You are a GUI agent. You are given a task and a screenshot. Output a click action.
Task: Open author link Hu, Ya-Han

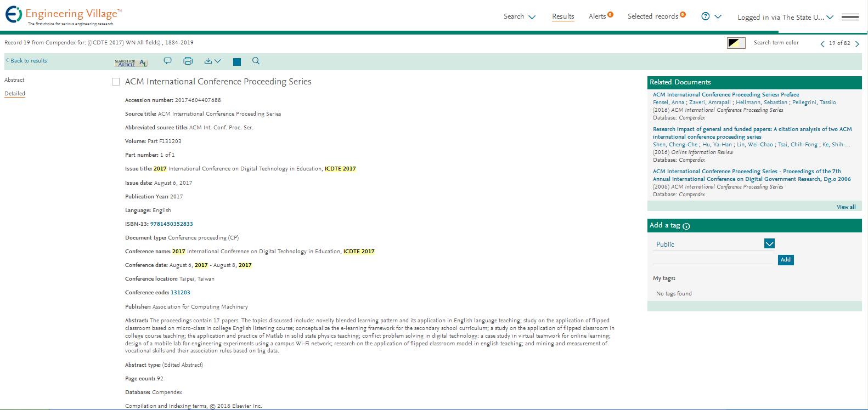(x=717, y=145)
